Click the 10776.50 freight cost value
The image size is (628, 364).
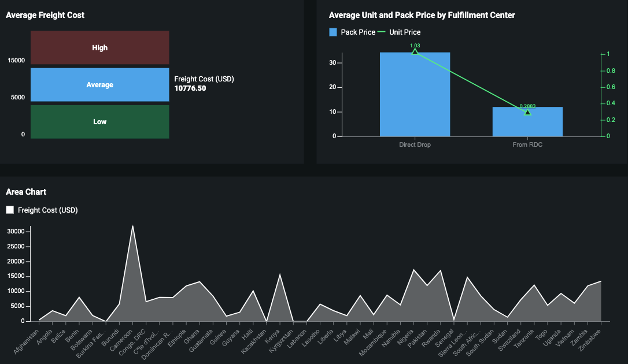190,88
